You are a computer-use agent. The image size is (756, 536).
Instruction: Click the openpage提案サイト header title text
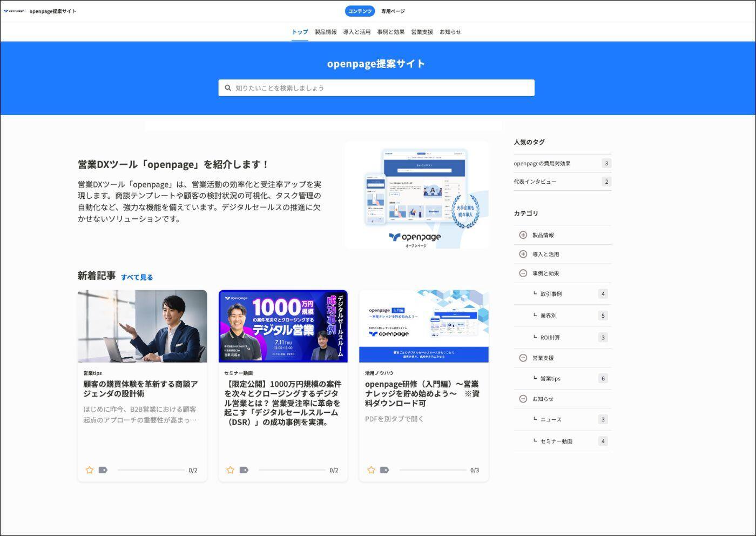point(53,11)
